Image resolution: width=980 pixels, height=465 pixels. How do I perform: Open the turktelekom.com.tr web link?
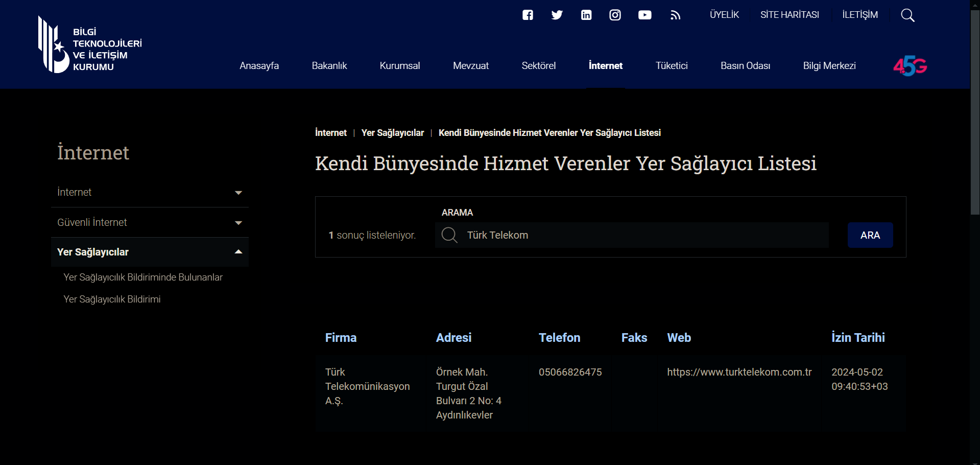[739, 372]
